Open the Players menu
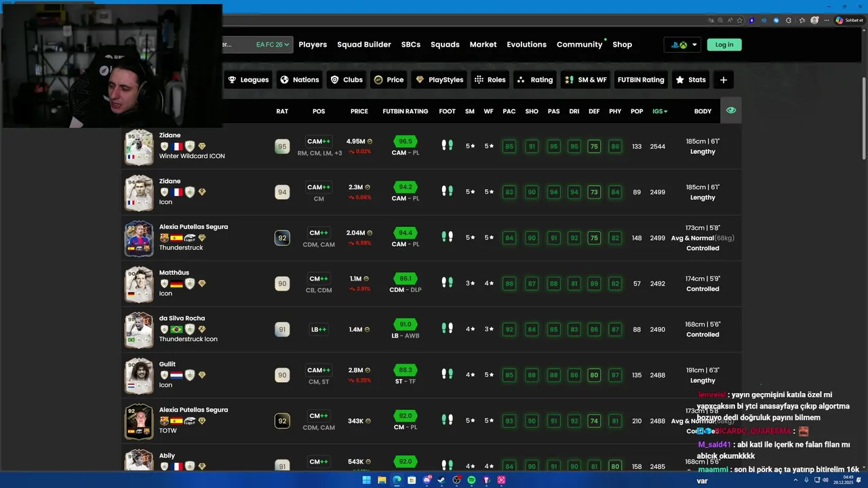 [x=313, y=45]
